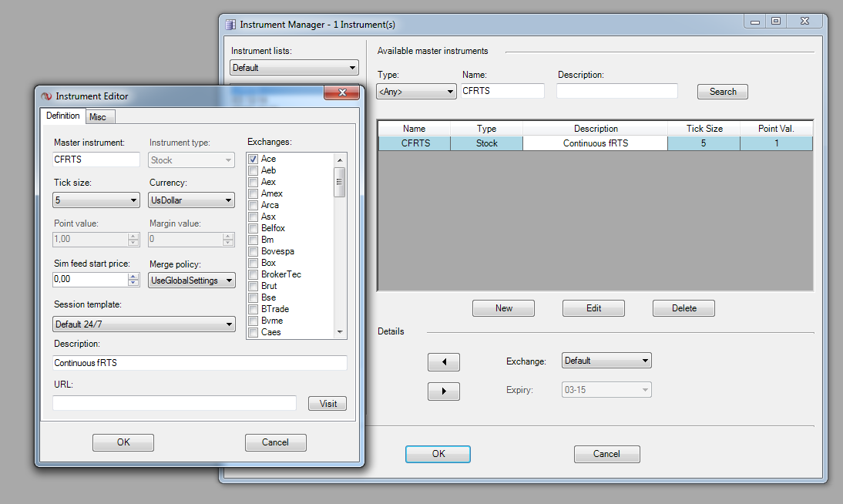Screen dimensions: 843x504
Task: Click the Type column header
Action: pos(486,129)
